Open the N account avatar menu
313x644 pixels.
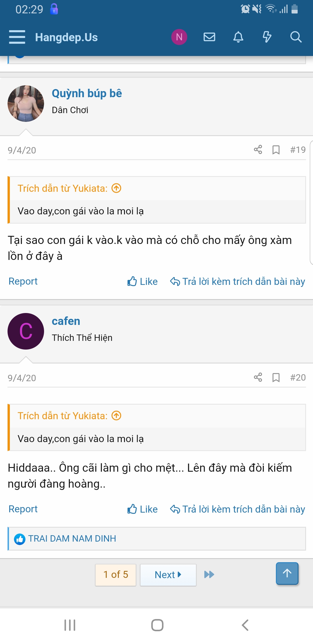179,37
